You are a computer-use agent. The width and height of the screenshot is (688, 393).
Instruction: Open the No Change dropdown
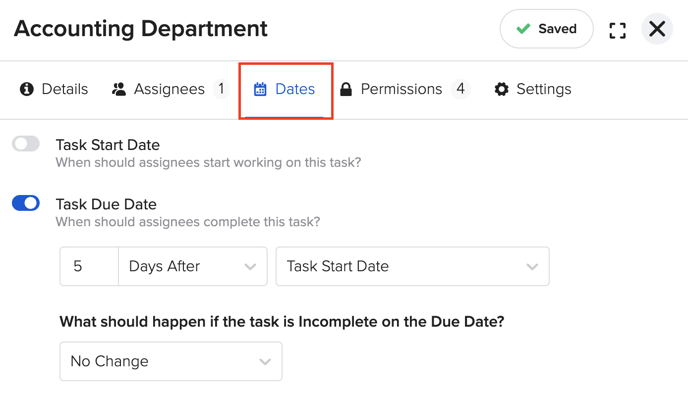[x=171, y=361]
